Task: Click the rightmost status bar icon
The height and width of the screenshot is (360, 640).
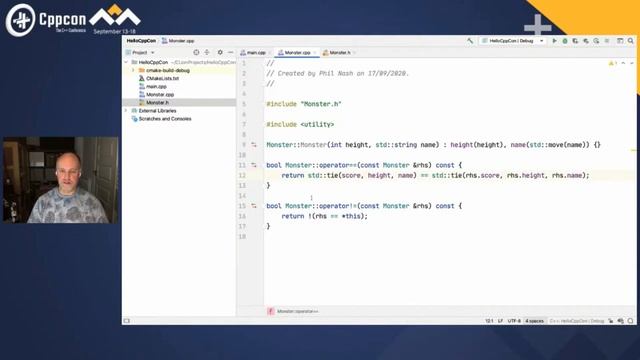Action: tap(631, 321)
